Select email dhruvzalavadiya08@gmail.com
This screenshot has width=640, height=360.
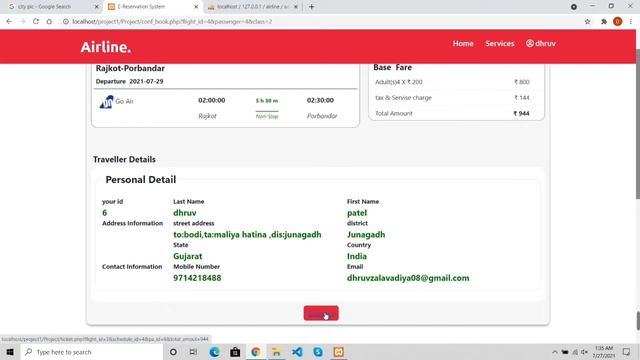(x=408, y=278)
